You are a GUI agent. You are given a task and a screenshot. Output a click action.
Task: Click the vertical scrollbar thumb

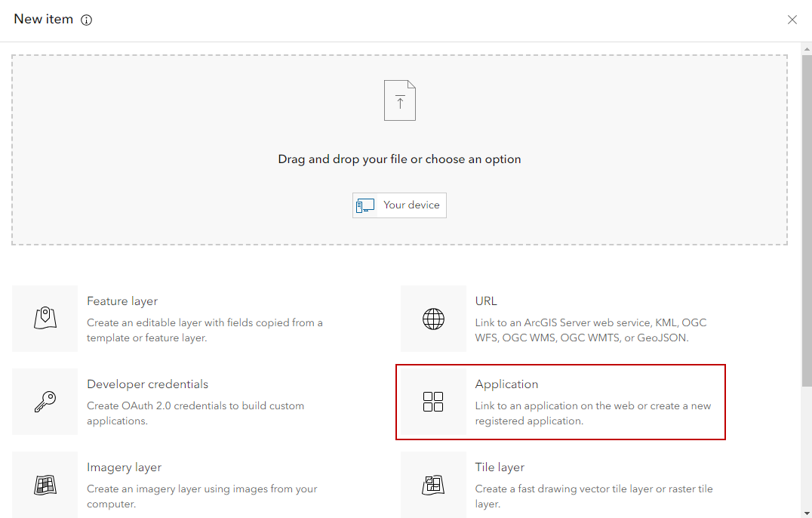806,219
